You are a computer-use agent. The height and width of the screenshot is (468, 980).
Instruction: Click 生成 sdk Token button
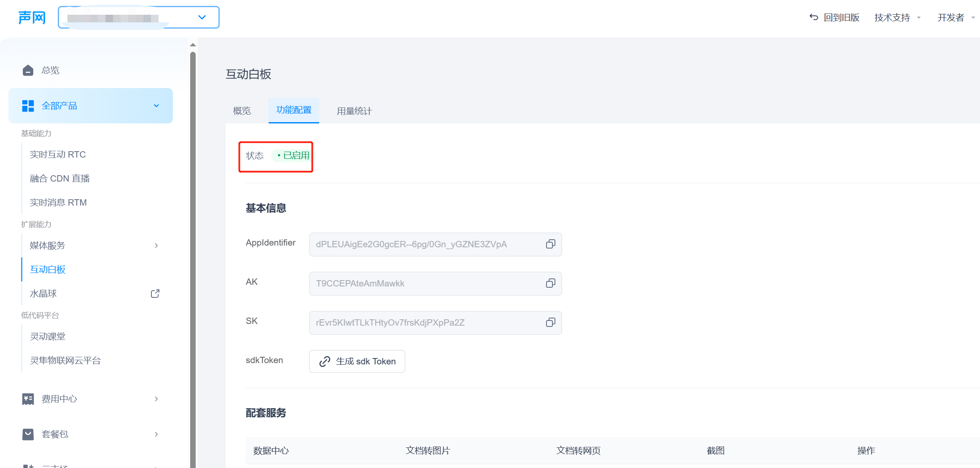[x=357, y=361]
